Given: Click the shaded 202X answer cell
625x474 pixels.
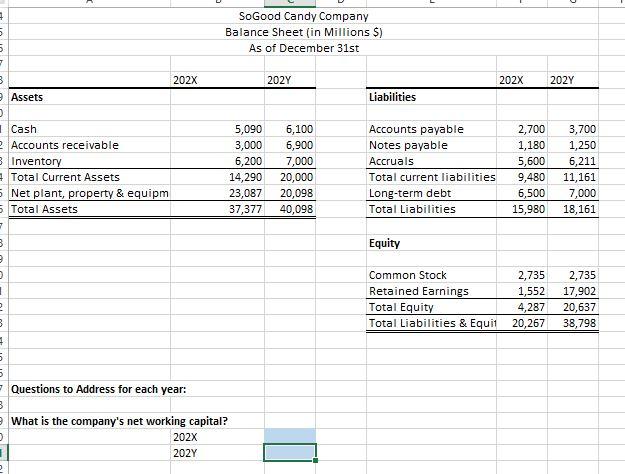Looking at the screenshot, I should [x=290, y=437].
